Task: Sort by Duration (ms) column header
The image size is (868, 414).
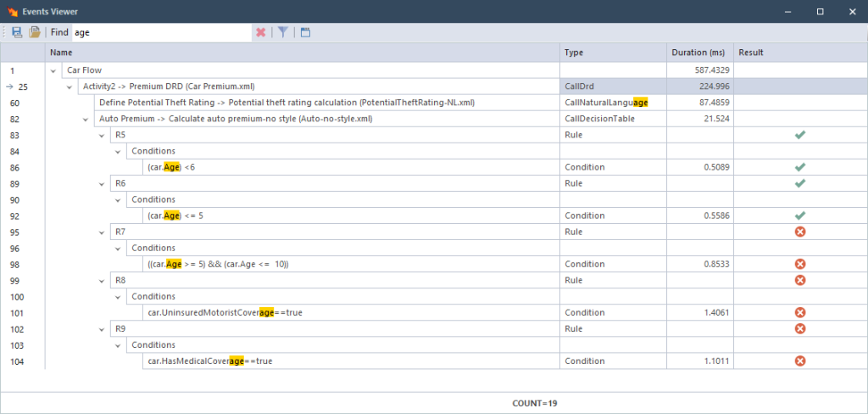Action: click(x=699, y=53)
